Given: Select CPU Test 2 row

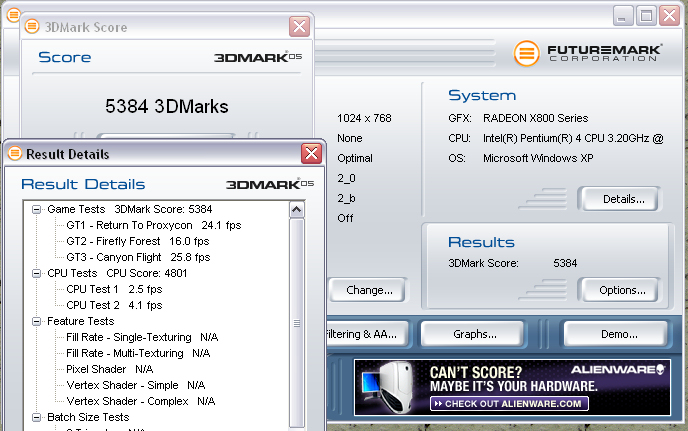Looking at the screenshot, I should pos(114,305).
